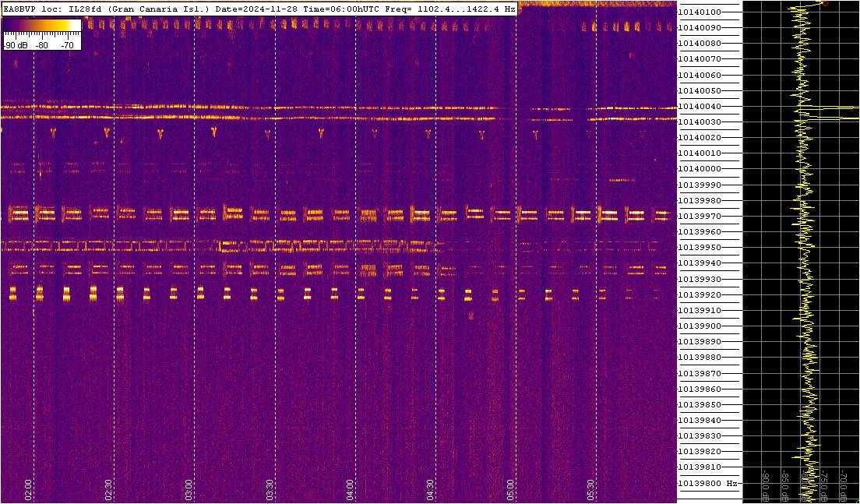The image size is (860, 504).
Task: Click the '-90.0 dB' spectrum graph label
Action: coord(766,485)
